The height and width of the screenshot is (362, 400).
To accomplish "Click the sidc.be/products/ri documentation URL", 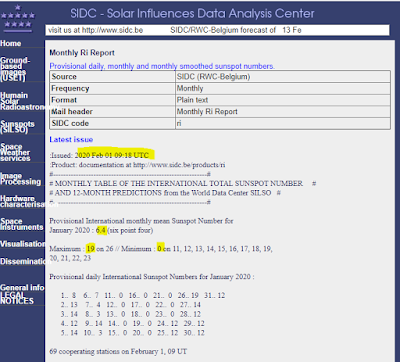I will 179,165.
